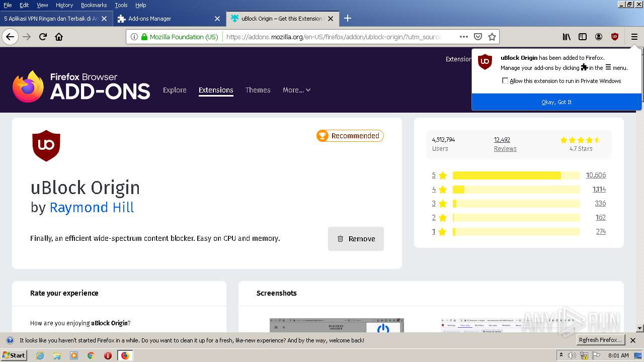Open Windows Media Player from taskbar
Screen dimensions: 644x362
[74, 355]
